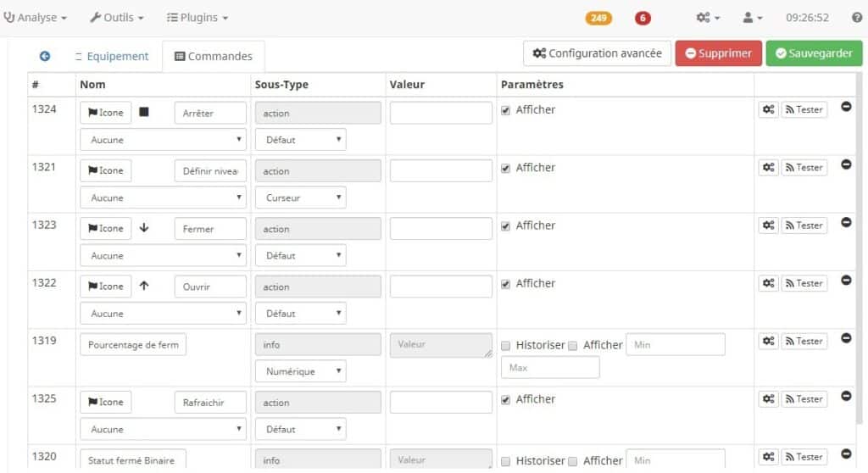Screen dimensions: 868x473
Task: Open the help question mark icon
Action: (856, 17)
